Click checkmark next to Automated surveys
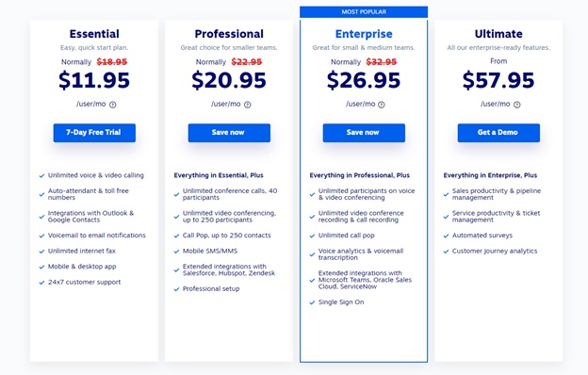This screenshot has height=375, width=588. [446, 236]
